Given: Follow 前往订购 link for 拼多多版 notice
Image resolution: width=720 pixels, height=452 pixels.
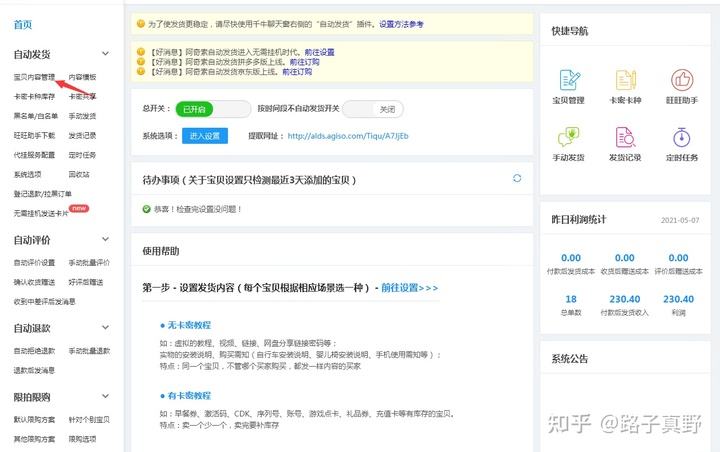Looking at the screenshot, I should pos(305,62).
